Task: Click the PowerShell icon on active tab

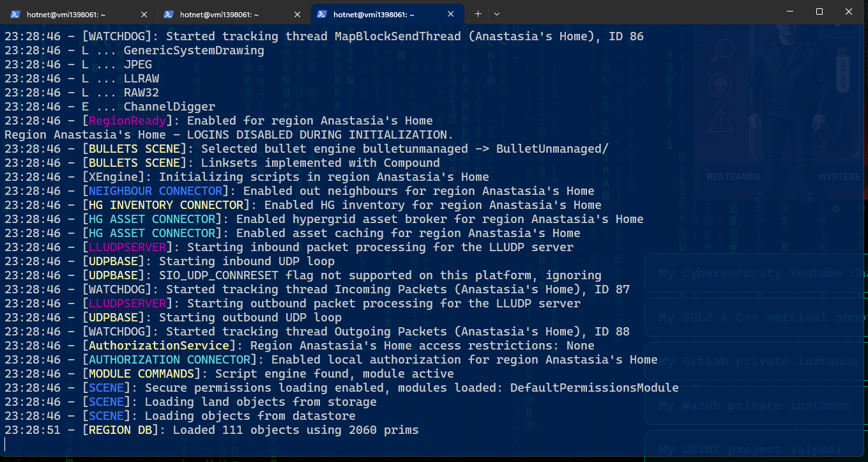Action: click(x=322, y=13)
